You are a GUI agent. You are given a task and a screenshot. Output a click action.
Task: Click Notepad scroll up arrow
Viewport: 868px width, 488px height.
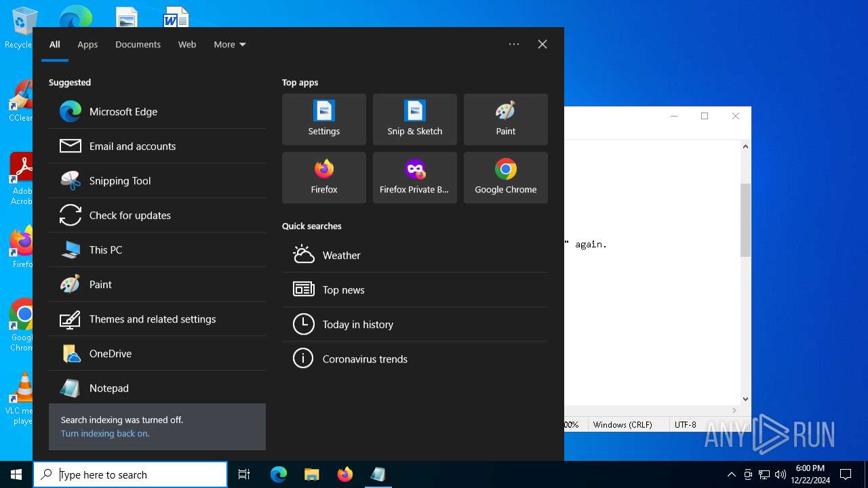click(745, 146)
